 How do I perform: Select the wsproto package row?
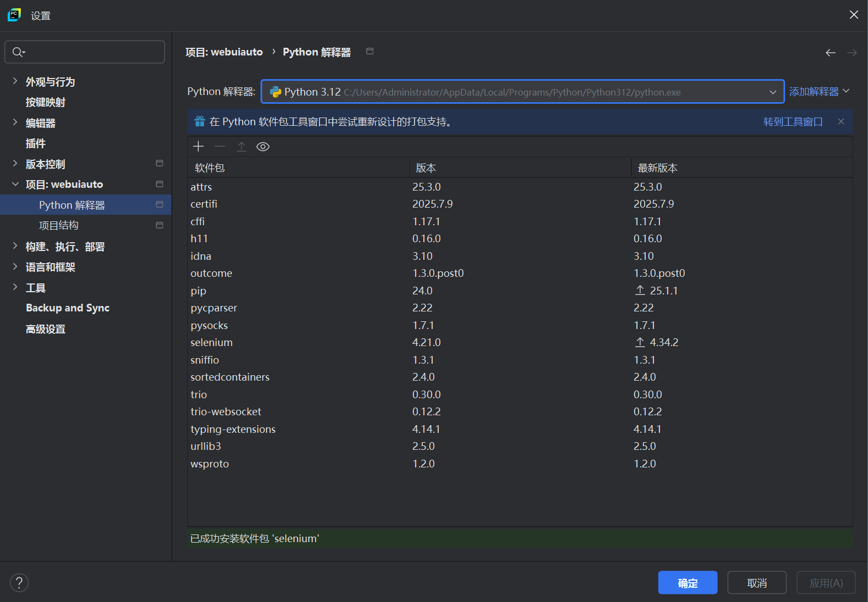point(520,464)
